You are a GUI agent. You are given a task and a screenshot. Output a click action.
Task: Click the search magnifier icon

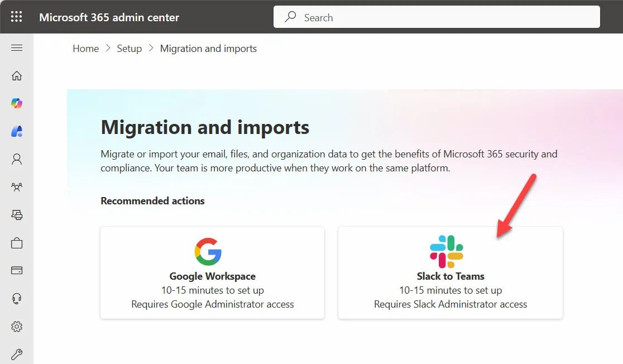(x=290, y=17)
